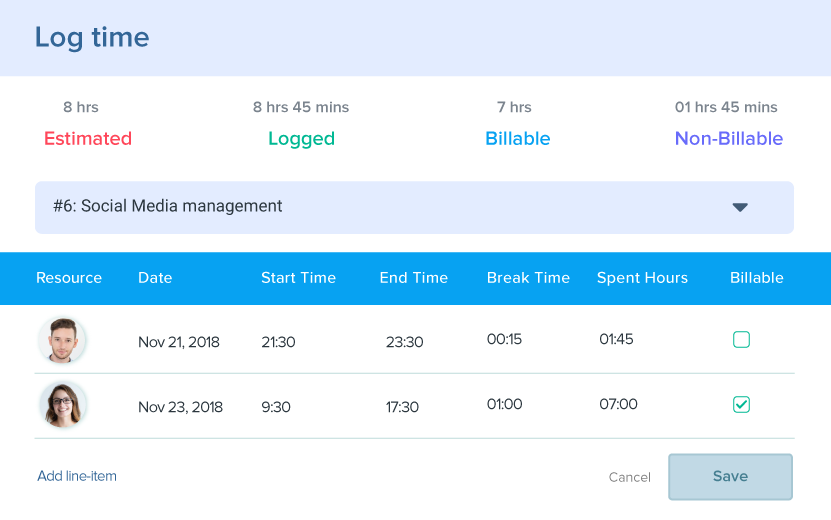Change the 01:00 break time
The image size is (831, 520).
(x=505, y=404)
